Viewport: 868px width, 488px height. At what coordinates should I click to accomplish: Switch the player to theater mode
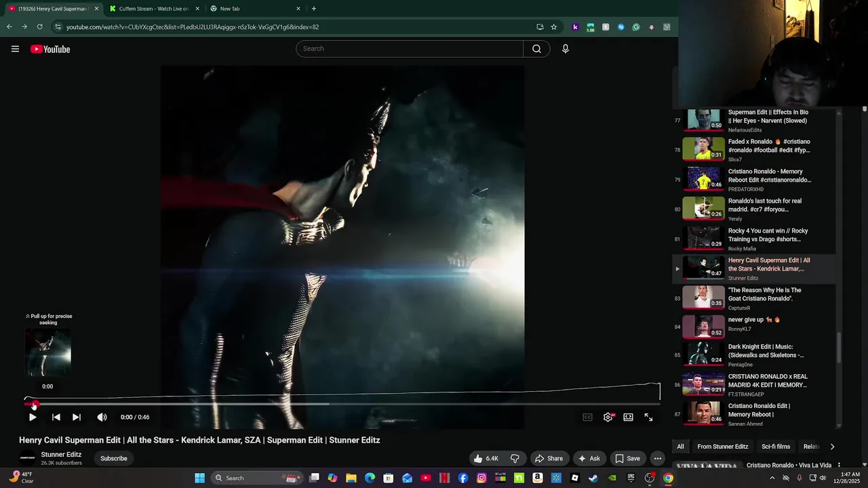click(x=629, y=418)
